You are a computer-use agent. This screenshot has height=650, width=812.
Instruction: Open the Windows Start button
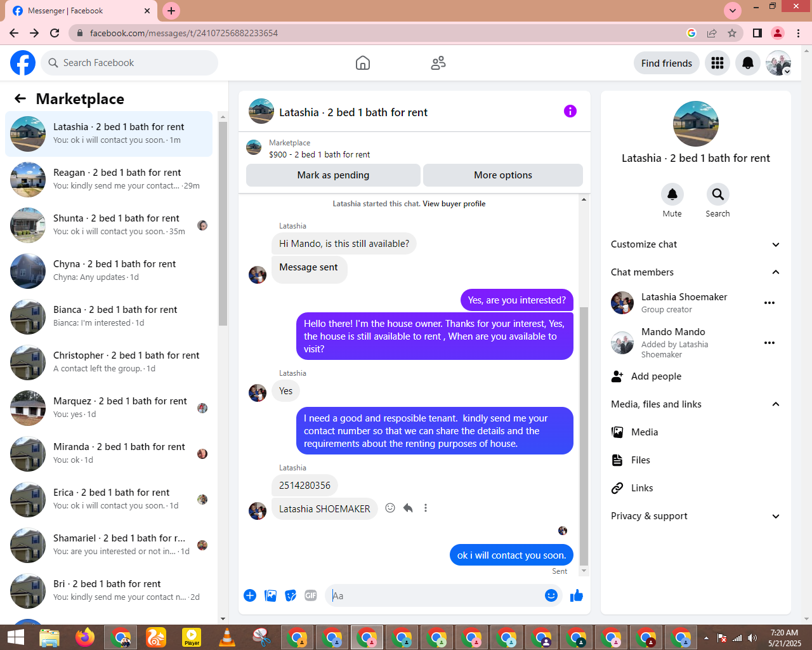coord(15,637)
